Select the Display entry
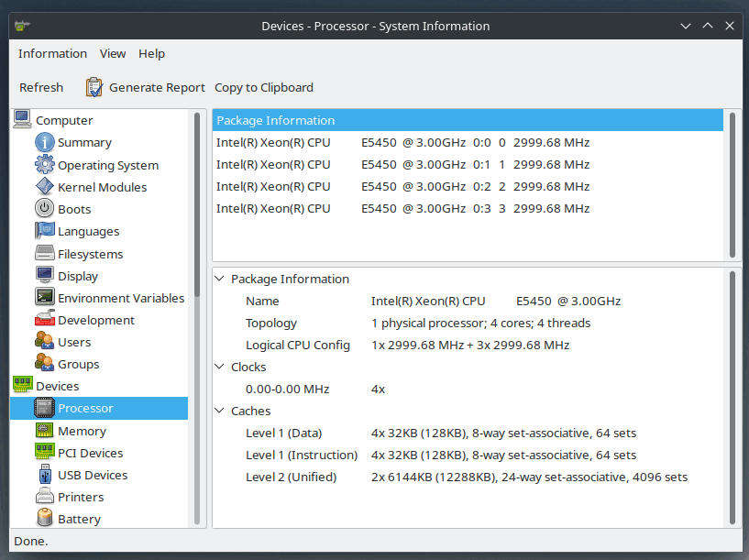749x560 pixels. coord(76,276)
